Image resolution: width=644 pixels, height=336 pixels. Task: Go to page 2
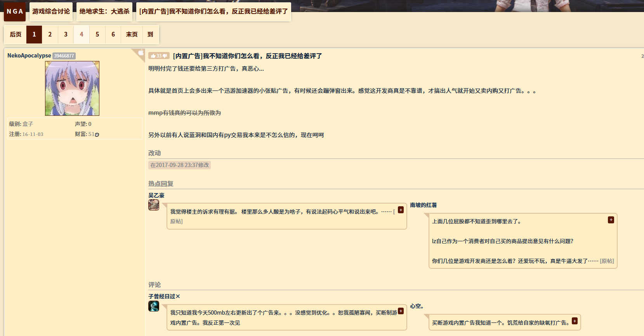(50, 35)
